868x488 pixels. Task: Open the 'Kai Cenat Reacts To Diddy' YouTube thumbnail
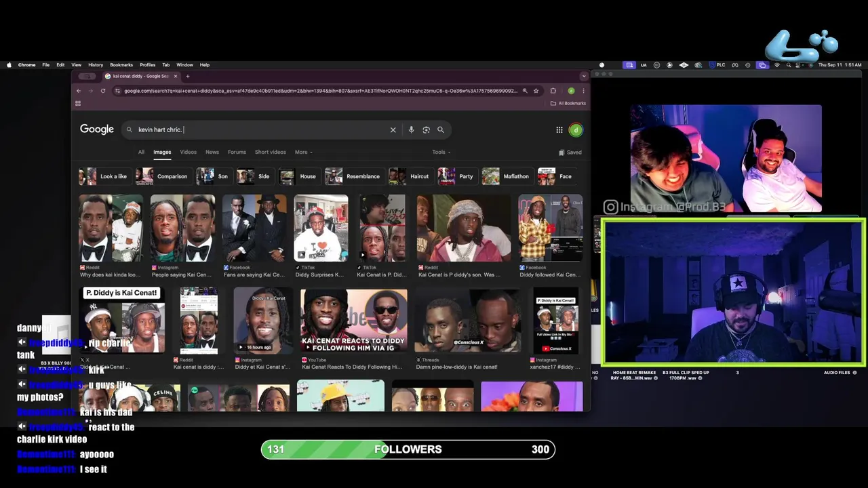click(x=354, y=320)
